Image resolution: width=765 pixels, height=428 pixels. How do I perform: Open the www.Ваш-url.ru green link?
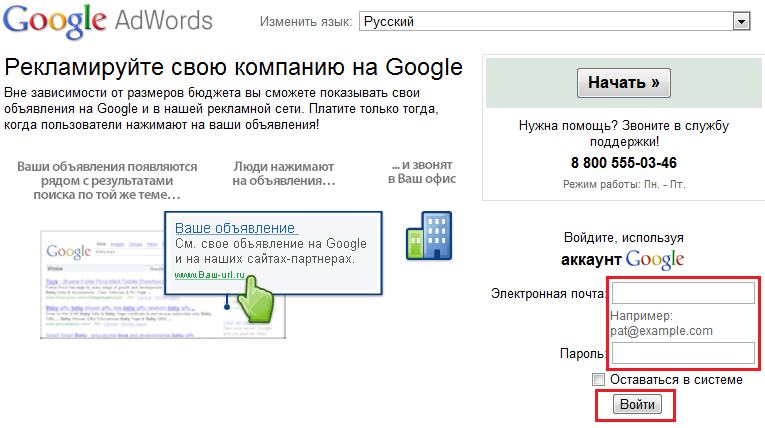coord(210,275)
